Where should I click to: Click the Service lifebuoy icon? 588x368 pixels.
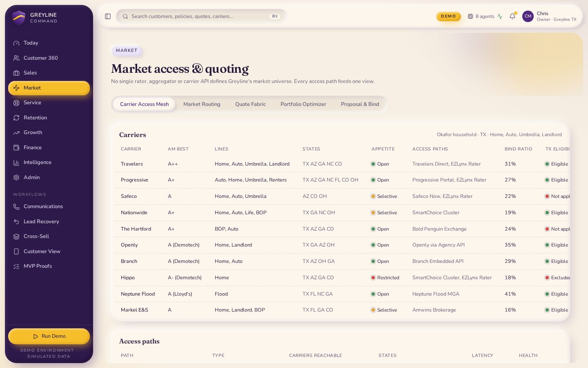click(16, 103)
